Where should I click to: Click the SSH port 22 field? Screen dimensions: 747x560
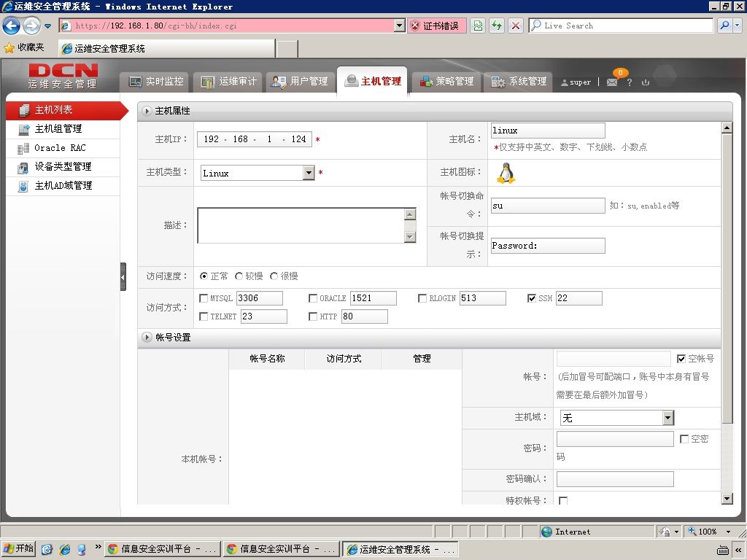click(x=578, y=298)
